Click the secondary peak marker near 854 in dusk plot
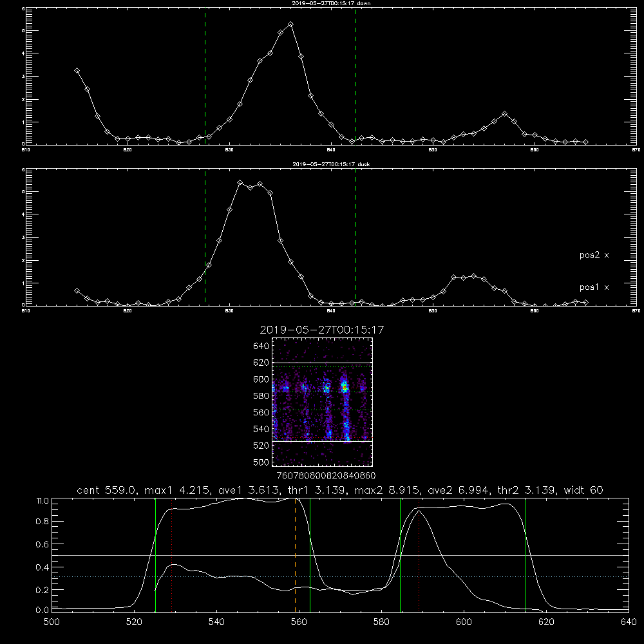This screenshot has width=644, height=644. click(x=473, y=276)
